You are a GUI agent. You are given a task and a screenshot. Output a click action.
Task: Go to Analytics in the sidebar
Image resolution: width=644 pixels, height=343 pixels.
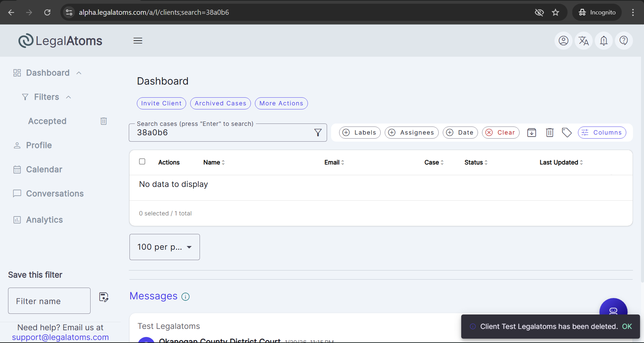tap(44, 220)
